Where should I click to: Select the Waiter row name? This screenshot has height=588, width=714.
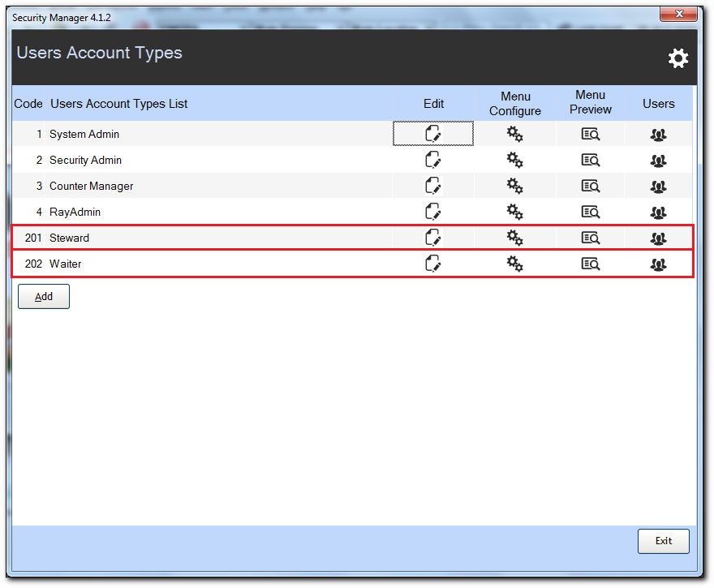pos(65,264)
